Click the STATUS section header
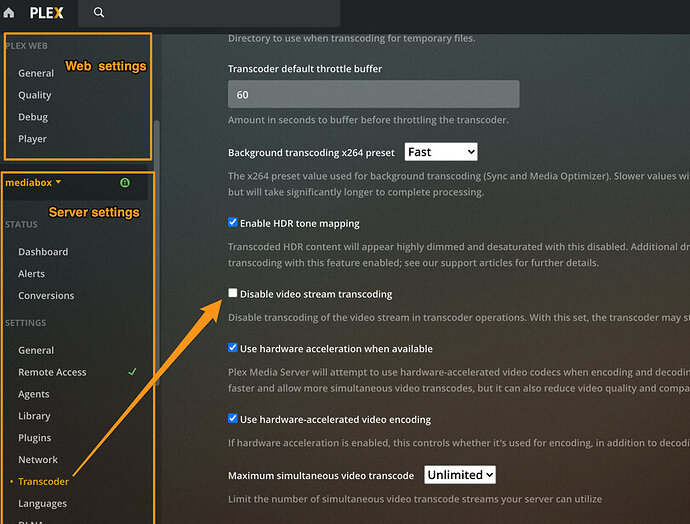 click(x=21, y=224)
